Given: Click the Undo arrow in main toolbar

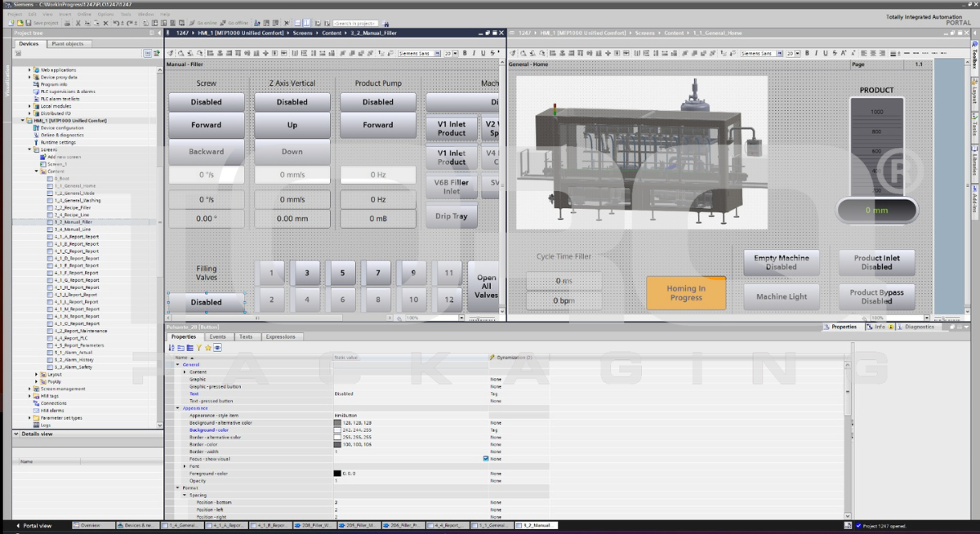Looking at the screenshot, I should [116, 23].
